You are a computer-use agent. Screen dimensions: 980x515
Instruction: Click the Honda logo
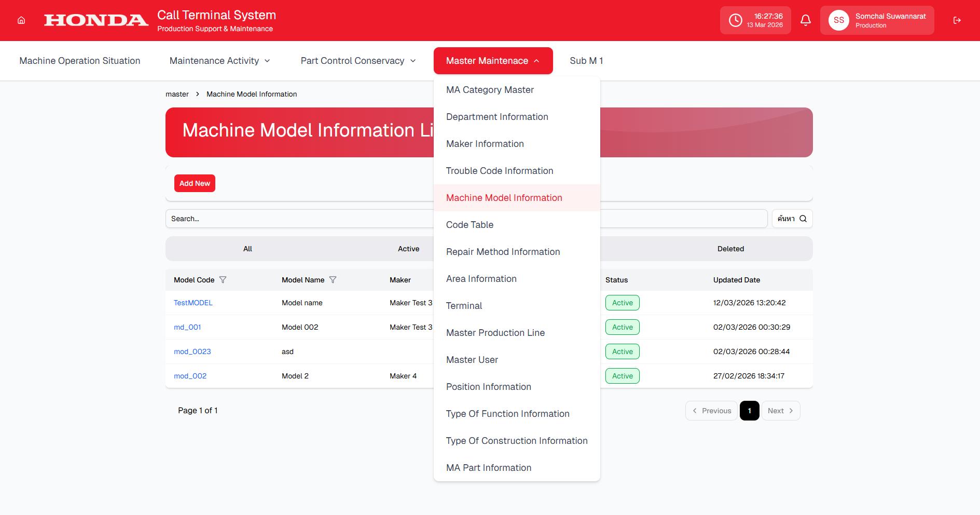[x=96, y=20]
